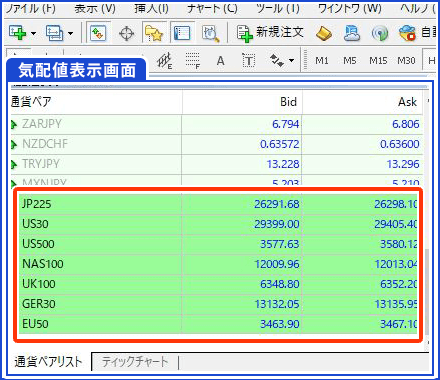Screen dimensions: 440x380
Task: Open the MetaEditor yellow book icon
Action: point(323,33)
